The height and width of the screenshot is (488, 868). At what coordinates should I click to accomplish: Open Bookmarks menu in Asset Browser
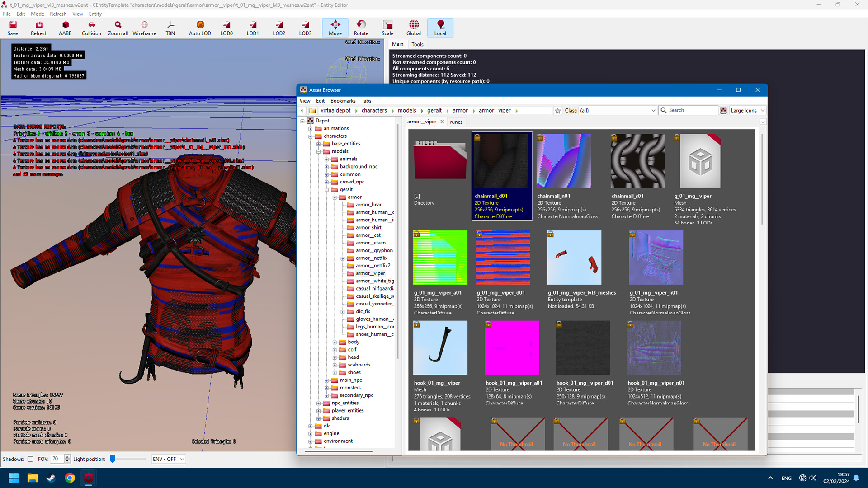pyautogui.click(x=343, y=101)
